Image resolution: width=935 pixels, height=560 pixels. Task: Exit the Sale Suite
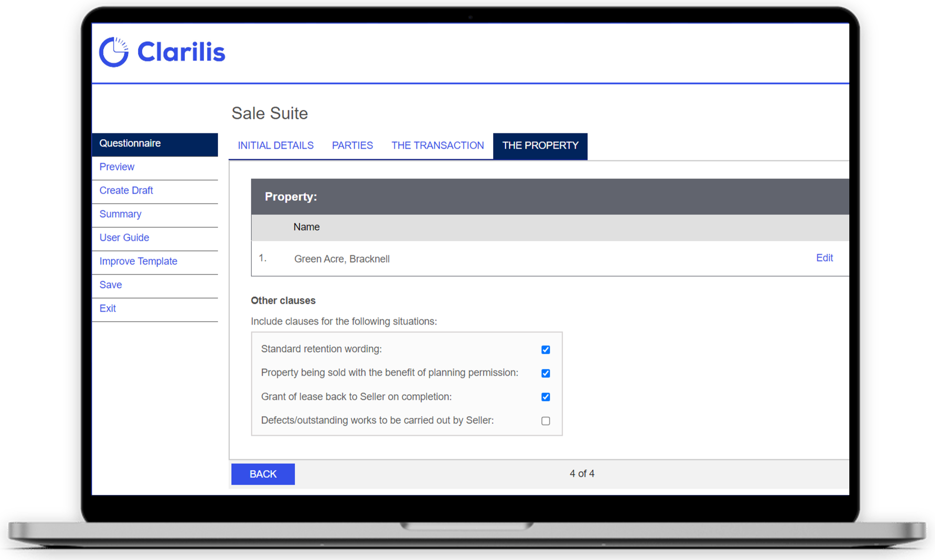tap(107, 308)
